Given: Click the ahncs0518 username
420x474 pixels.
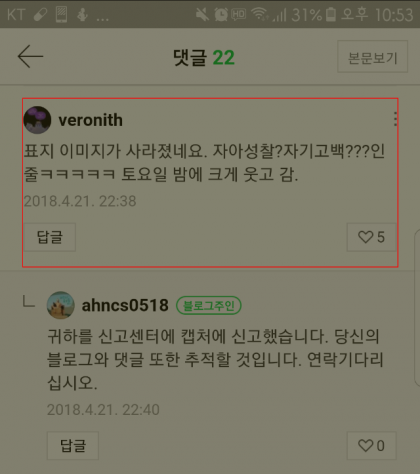Looking at the screenshot, I should tap(125, 305).
